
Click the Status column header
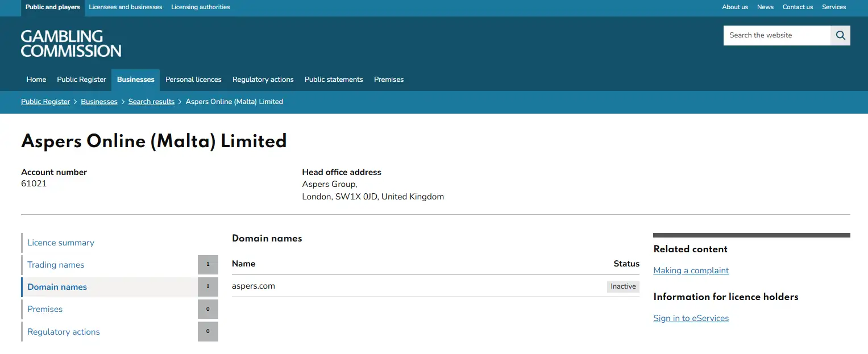[x=626, y=264]
